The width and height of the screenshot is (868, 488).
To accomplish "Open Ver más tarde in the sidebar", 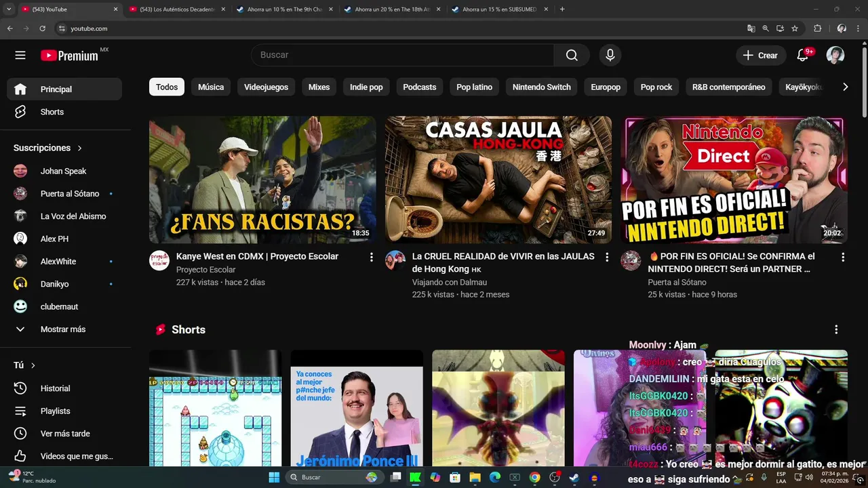I will point(64,434).
